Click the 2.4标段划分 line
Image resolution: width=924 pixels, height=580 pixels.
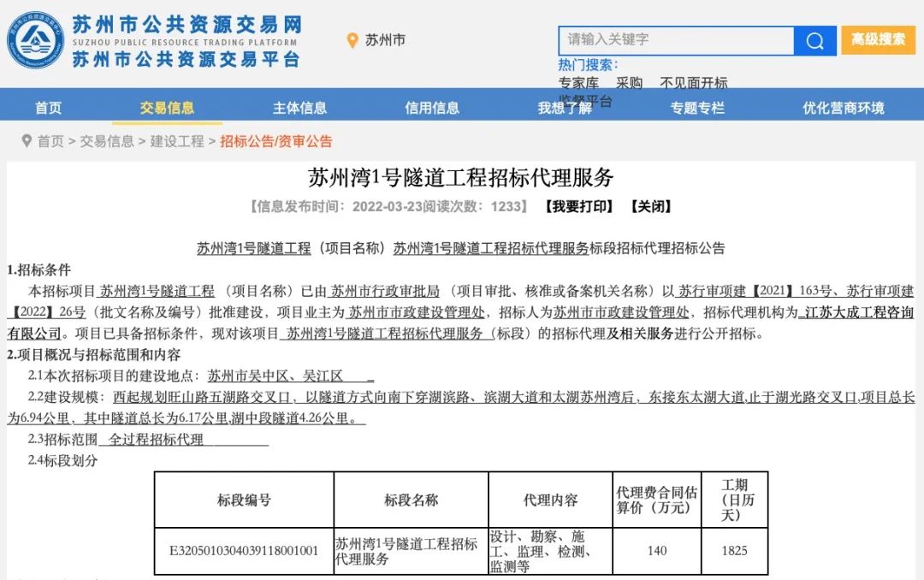[x=62, y=461]
